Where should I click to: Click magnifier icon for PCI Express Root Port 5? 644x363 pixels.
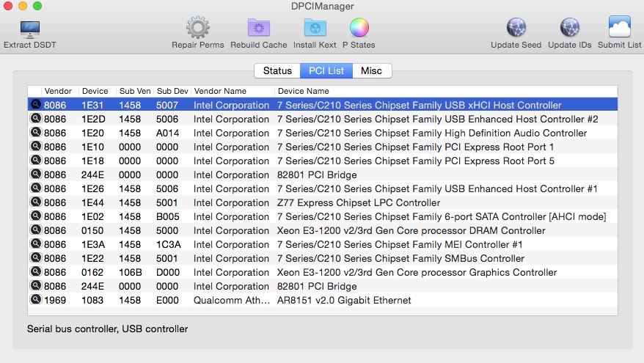click(x=36, y=160)
